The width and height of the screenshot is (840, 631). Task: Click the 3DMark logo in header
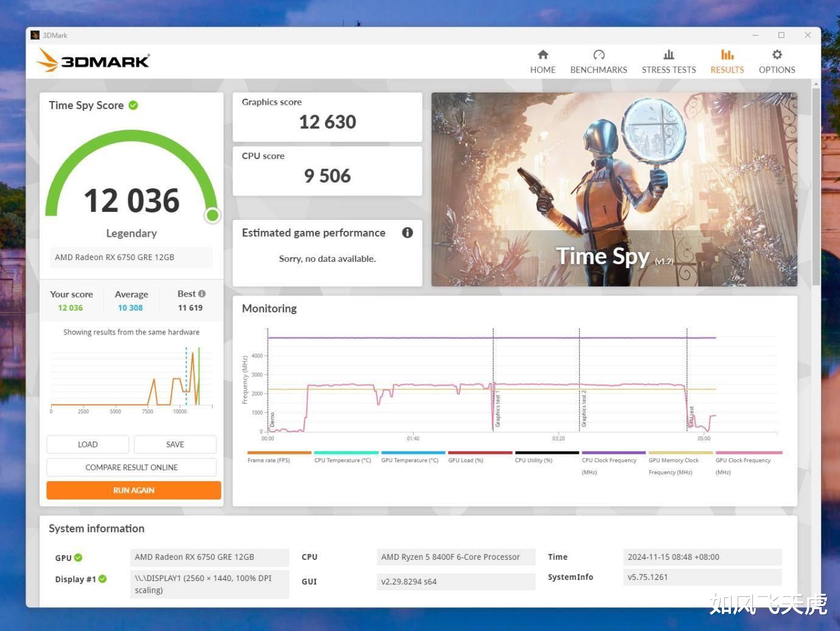93,60
